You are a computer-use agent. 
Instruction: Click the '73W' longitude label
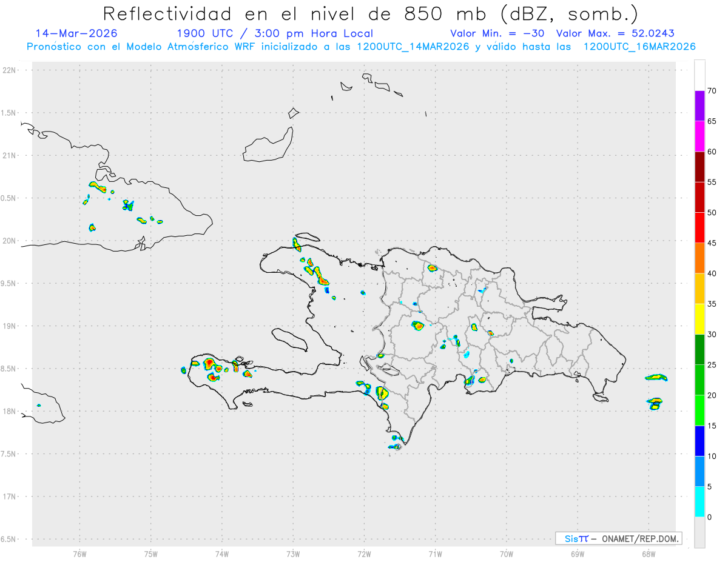pyautogui.click(x=293, y=554)
